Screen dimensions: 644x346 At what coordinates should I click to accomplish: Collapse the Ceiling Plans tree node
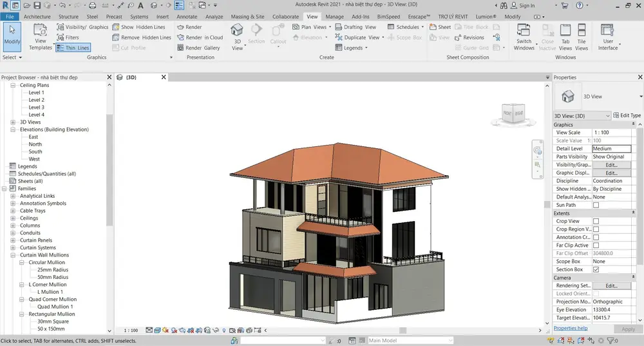13,85
